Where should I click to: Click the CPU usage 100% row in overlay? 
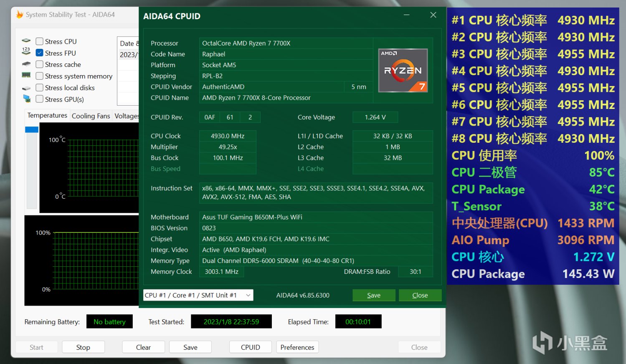[x=533, y=155]
